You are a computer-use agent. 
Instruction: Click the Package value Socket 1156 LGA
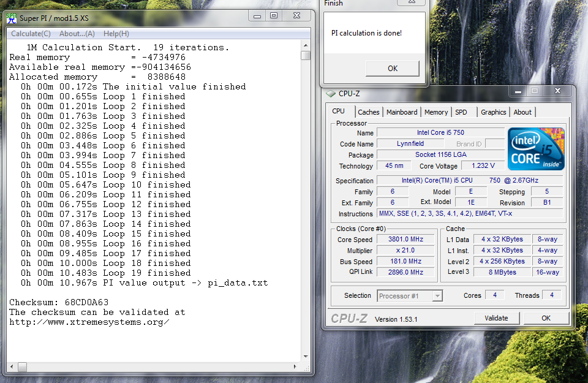(x=440, y=154)
